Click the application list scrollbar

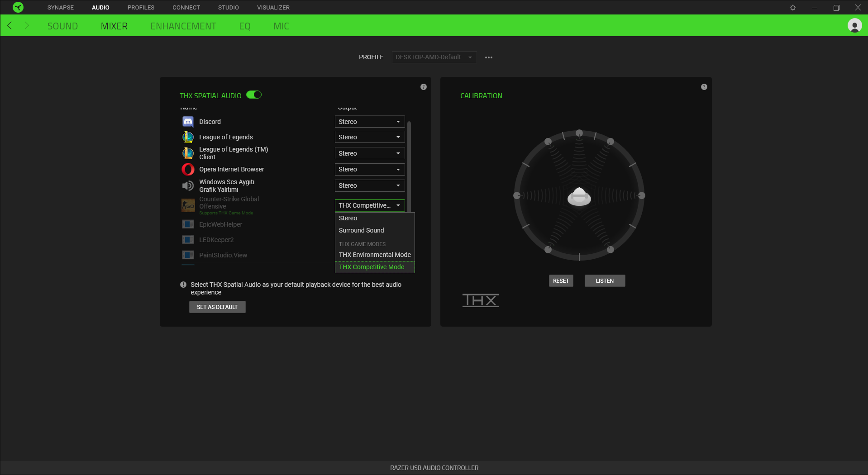[x=409, y=166]
